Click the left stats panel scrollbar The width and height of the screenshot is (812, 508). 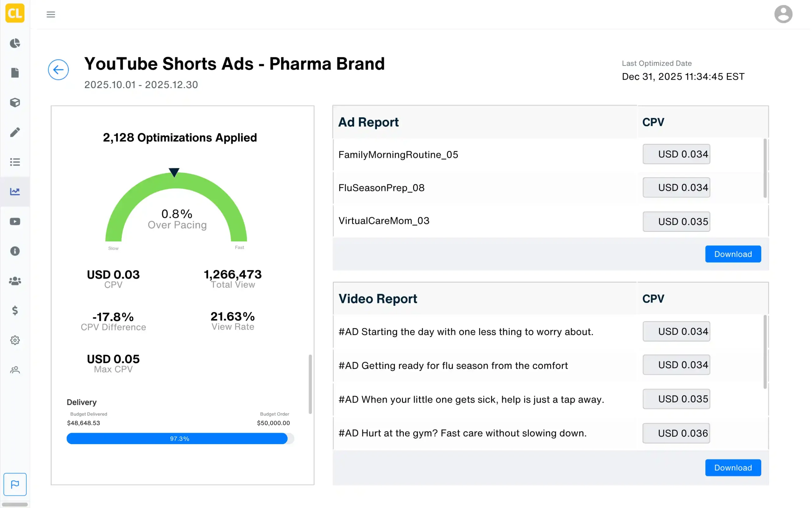[x=310, y=384]
